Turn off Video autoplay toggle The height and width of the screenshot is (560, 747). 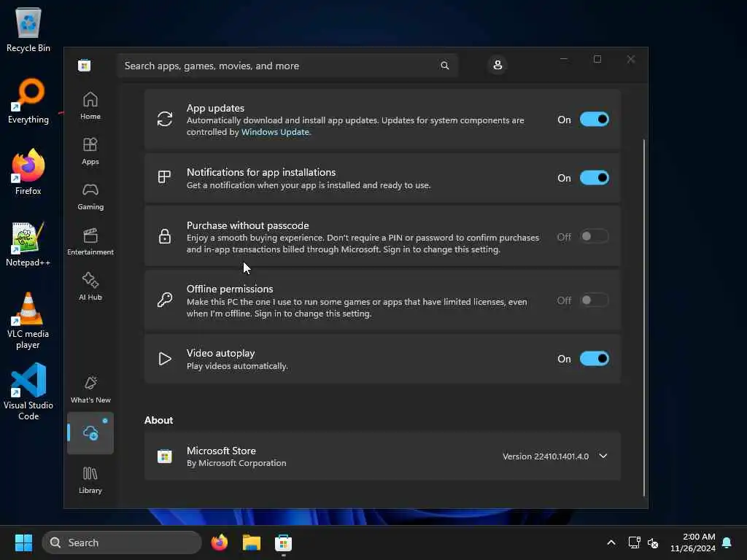coord(594,359)
